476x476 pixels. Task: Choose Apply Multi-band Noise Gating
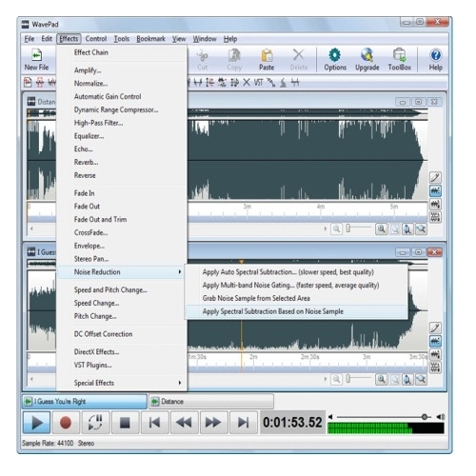296,285
